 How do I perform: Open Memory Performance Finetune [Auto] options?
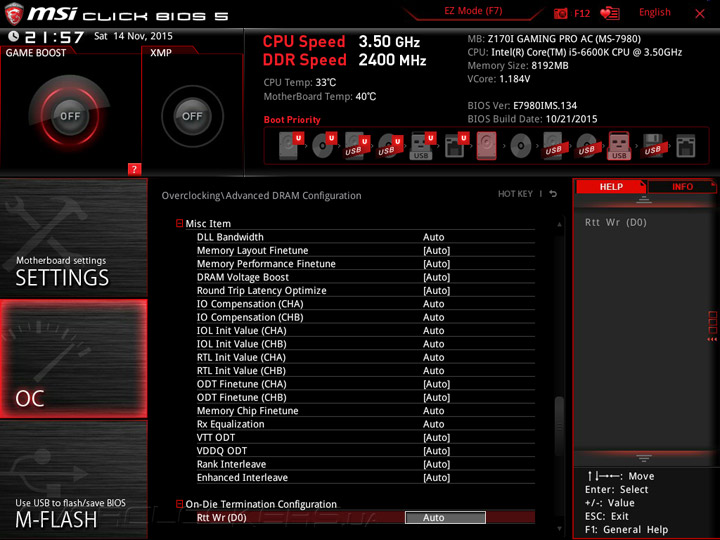[x=436, y=264]
